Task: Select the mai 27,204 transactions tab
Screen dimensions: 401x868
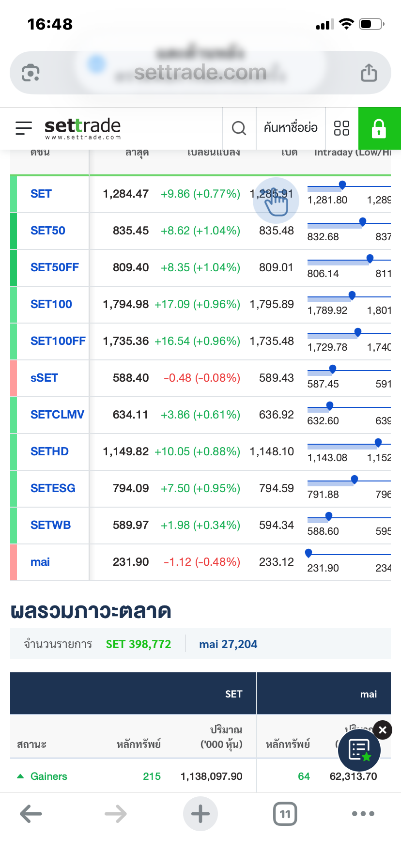Action: click(228, 644)
